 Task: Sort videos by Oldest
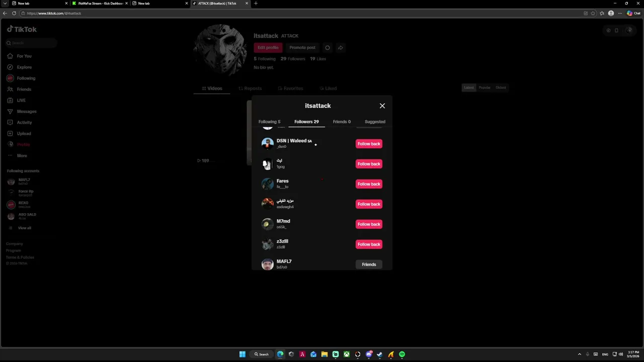point(501,87)
